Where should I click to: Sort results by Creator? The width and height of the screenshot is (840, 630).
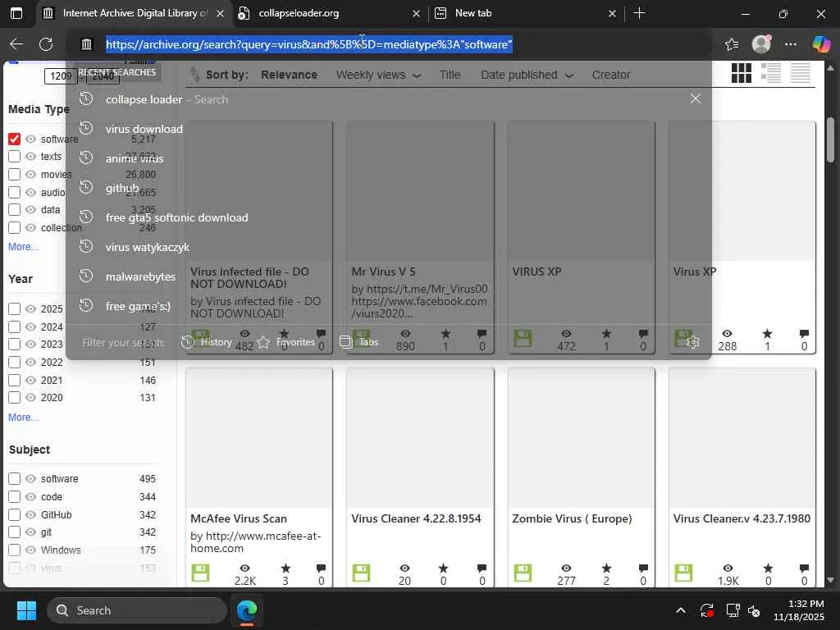point(610,75)
